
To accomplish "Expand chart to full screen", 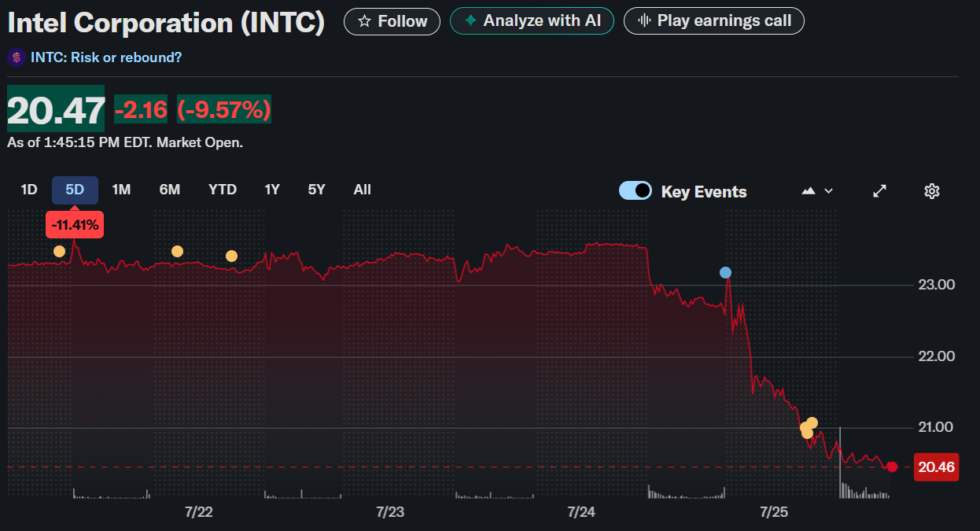I will point(880,191).
